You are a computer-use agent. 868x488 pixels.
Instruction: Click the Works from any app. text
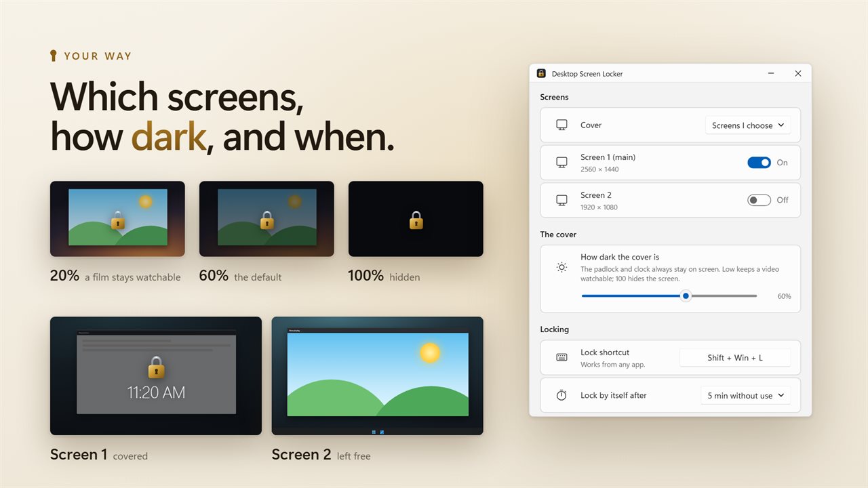point(613,365)
